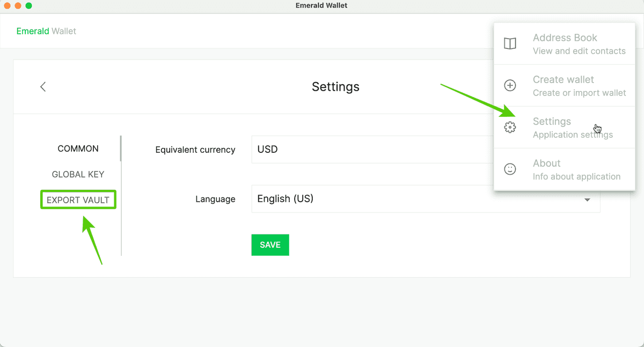Click the USD currency field
This screenshot has height=347, width=644.
pos(322,149)
